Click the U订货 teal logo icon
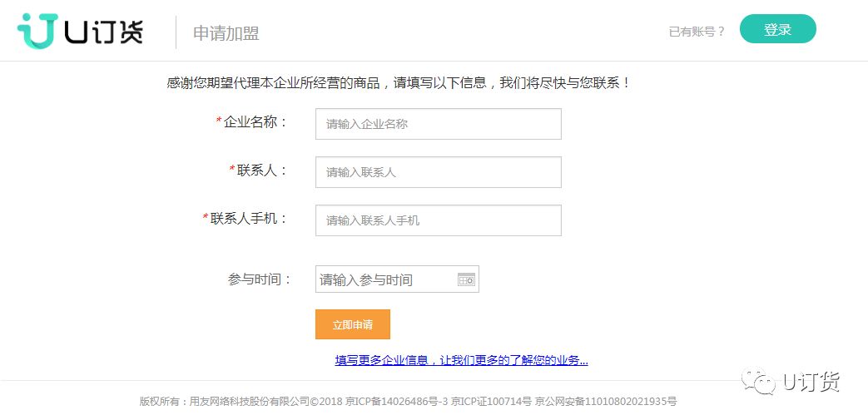 (37, 31)
